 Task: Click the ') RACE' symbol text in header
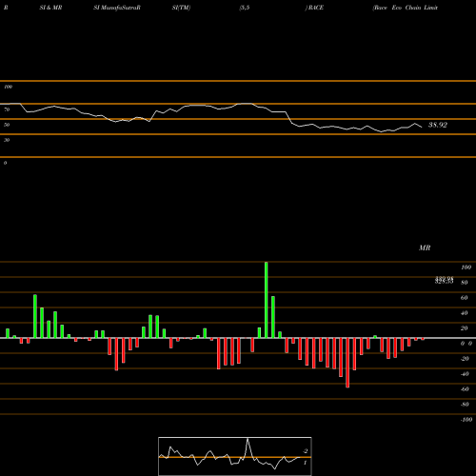tap(314, 8)
